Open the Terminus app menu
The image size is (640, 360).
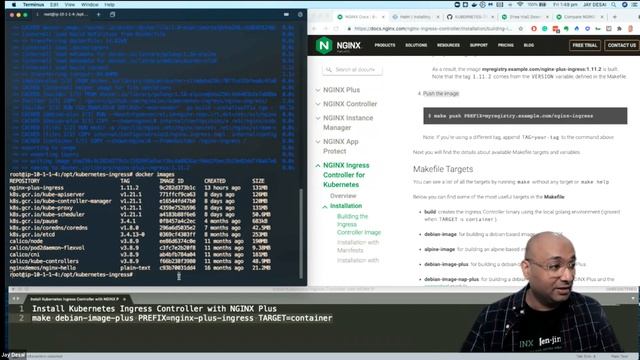click(33, 4)
